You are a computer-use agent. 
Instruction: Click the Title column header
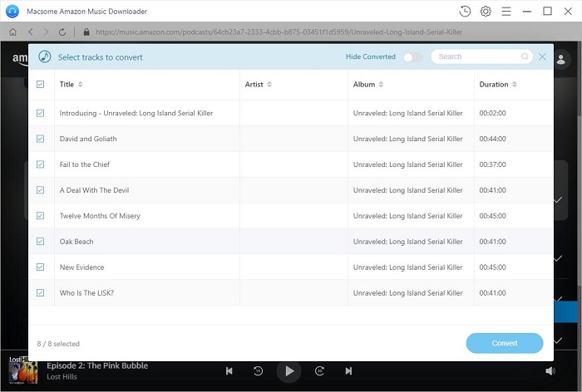click(67, 84)
